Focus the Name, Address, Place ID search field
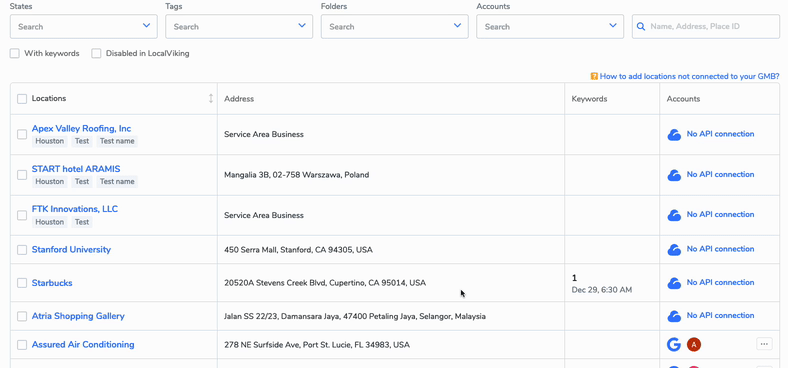788x368 pixels. pos(706,27)
